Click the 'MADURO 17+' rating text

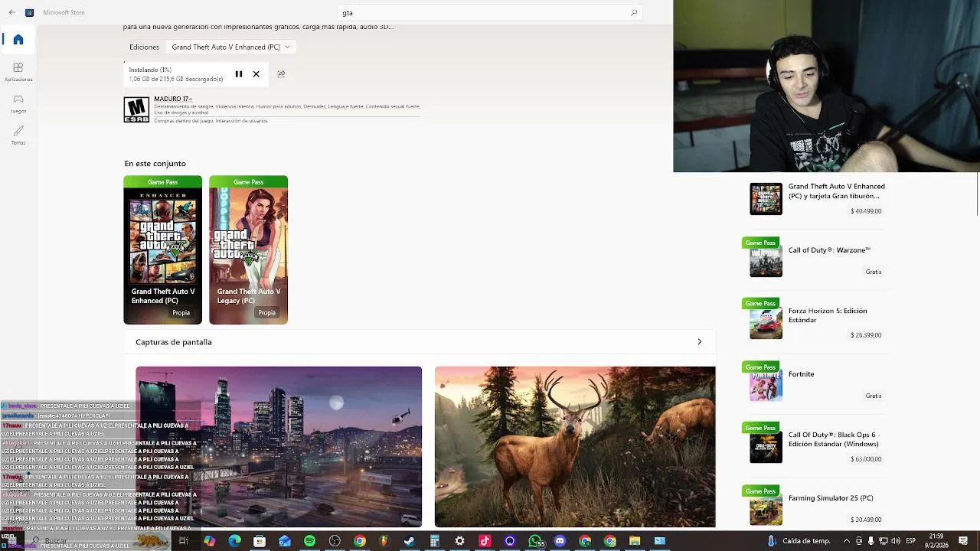click(173, 99)
